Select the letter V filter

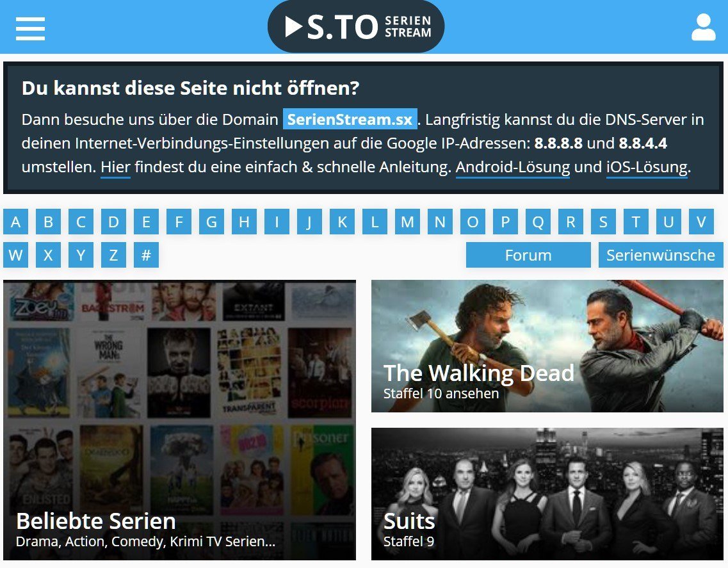point(702,222)
